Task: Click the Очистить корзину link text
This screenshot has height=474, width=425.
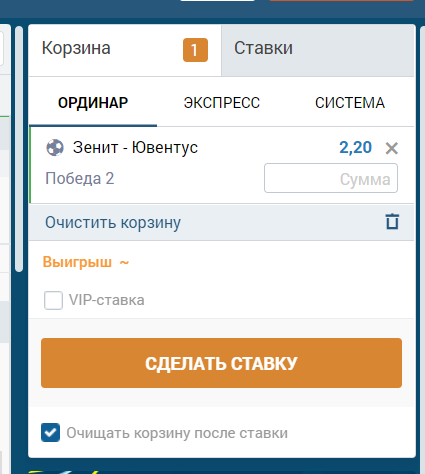Action: pos(113,222)
